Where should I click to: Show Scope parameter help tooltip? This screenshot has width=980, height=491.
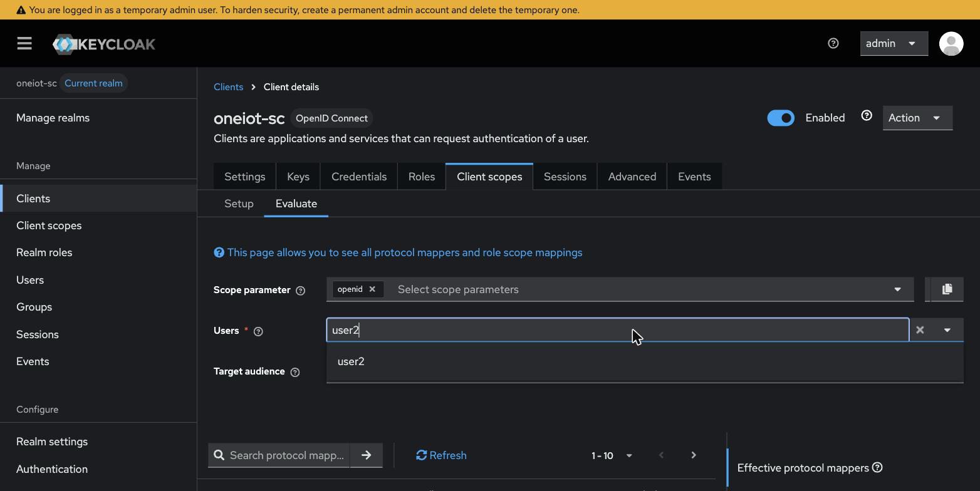[300, 291]
